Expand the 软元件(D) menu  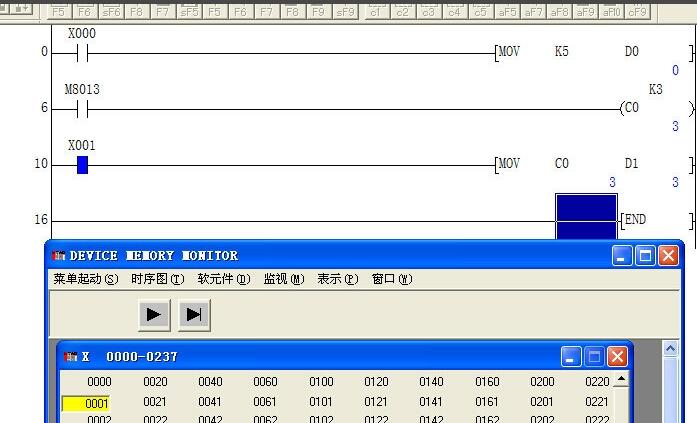tap(223, 280)
